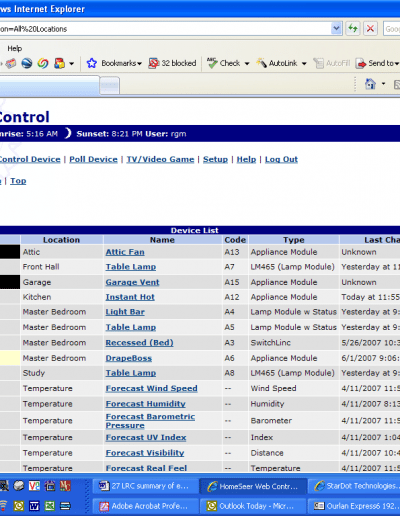The height and width of the screenshot is (516, 400).
Task: Click the Home page icon
Action: tap(370, 84)
